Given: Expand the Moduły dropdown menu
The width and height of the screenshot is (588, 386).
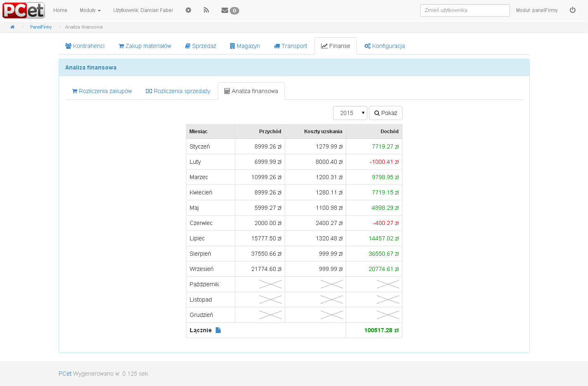Looking at the screenshot, I should click(90, 10).
